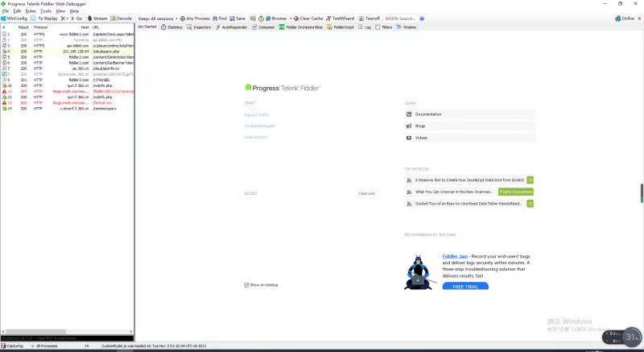The height and width of the screenshot is (352, 644).
Task: Select session 1 www.fiddler2.com UpdateCheck
Action: click(68, 35)
